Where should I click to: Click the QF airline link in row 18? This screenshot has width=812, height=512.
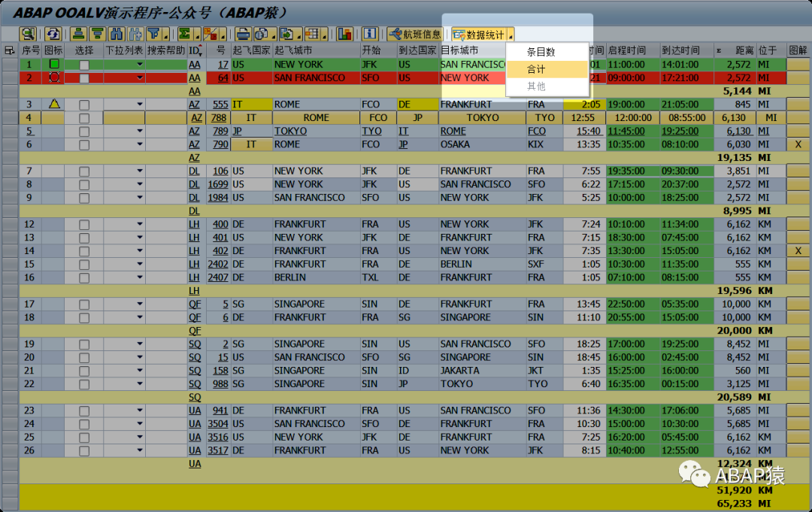[x=194, y=317]
